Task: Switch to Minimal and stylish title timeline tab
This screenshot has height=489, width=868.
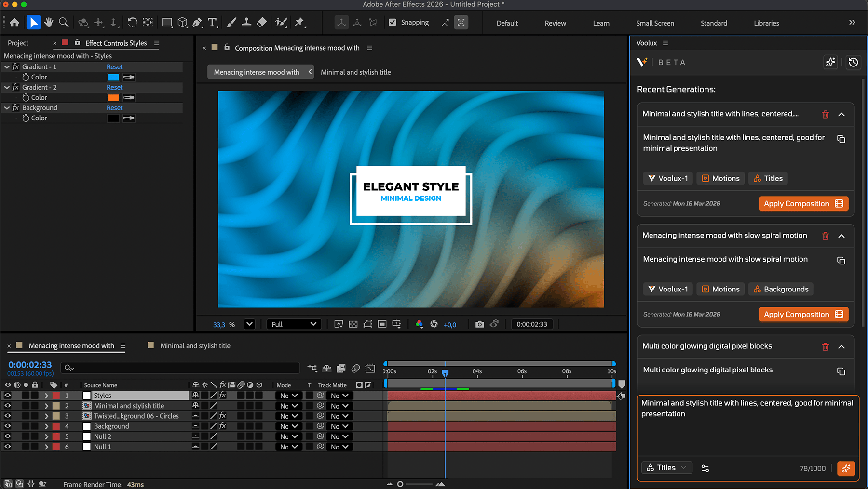Action: click(x=195, y=346)
